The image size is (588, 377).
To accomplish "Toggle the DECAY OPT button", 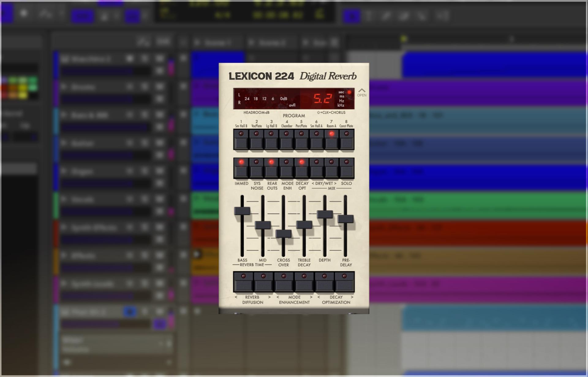I will pos(301,168).
